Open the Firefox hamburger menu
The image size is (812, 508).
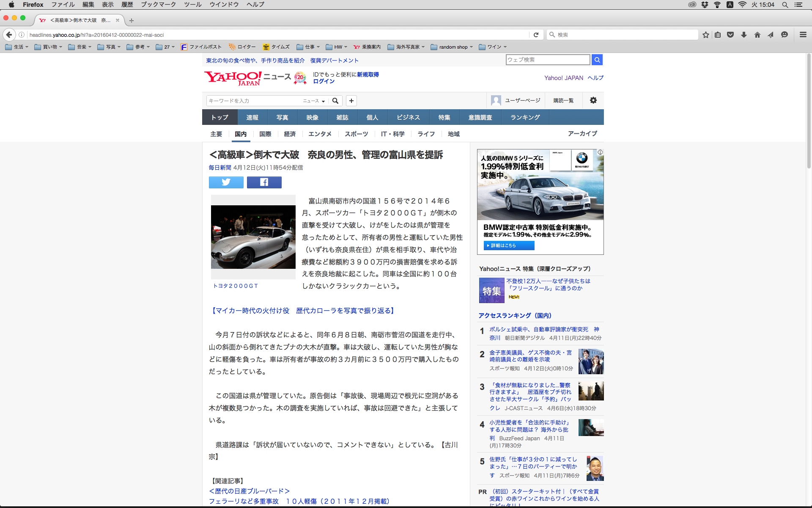pos(803,35)
